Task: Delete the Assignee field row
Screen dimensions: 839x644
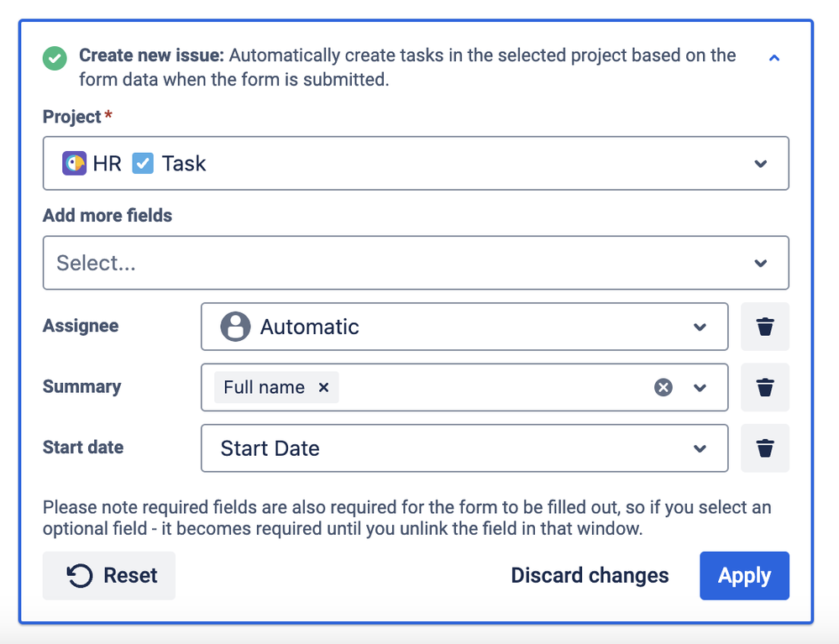Action: tap(764, 327)
